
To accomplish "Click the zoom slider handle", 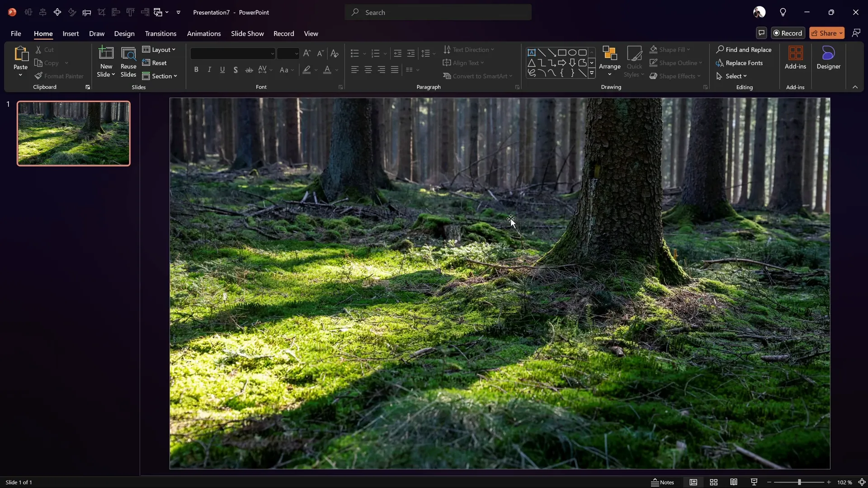I will (799, 482).
